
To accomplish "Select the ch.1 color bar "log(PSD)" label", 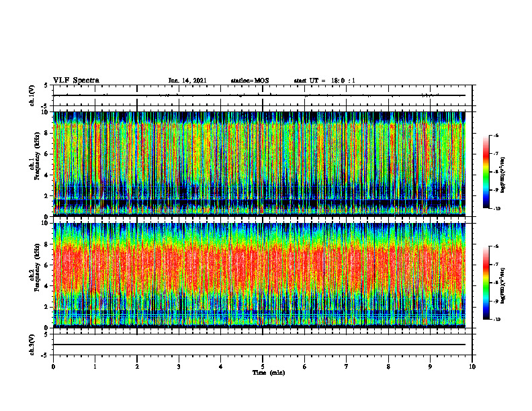I will (x=503, y=175).
